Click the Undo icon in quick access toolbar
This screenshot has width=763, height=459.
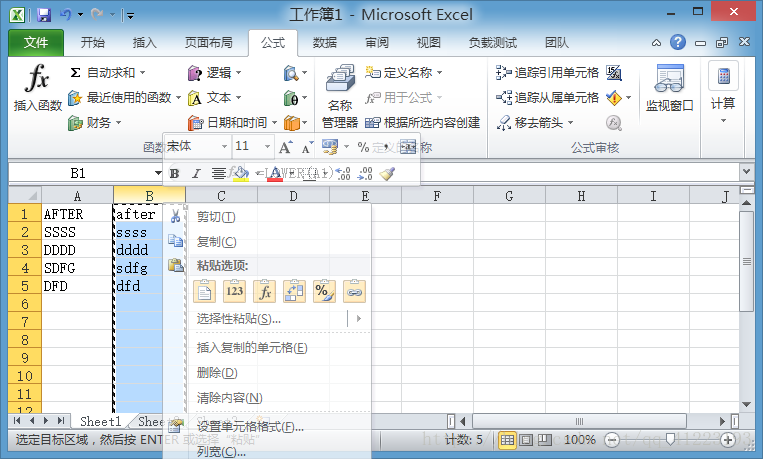pyautogui.click(x=66, y=15)
